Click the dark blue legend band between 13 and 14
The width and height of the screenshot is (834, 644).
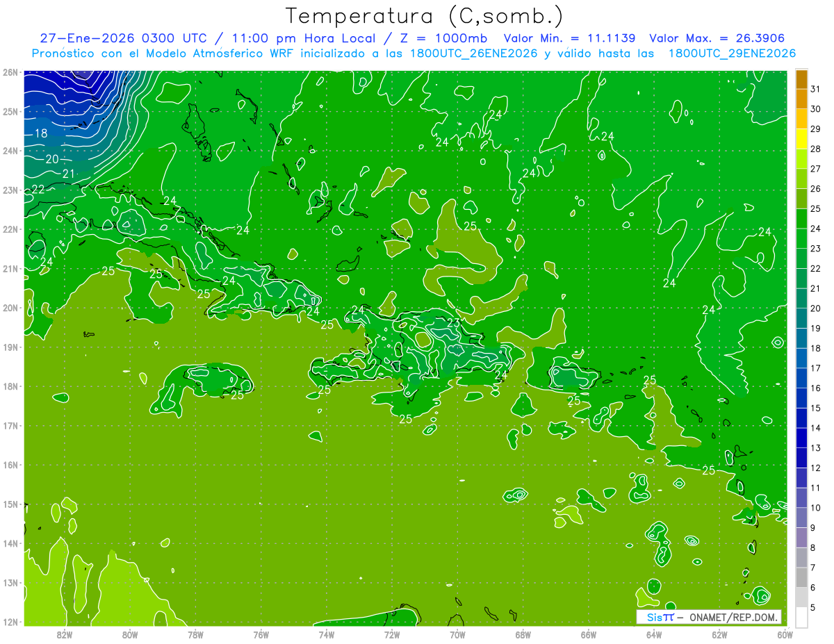tap(801, 438)
